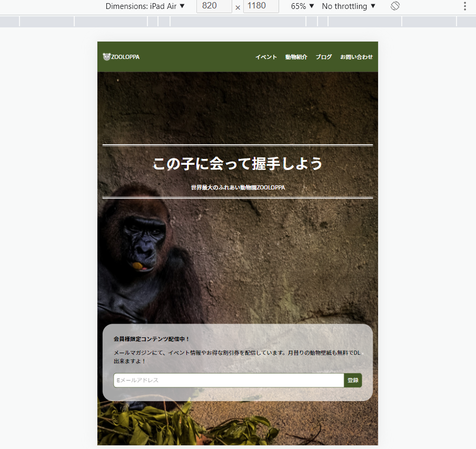Click the rotate device orientation icon
This screenshot has height=449, width=476.
coord(395,6)
